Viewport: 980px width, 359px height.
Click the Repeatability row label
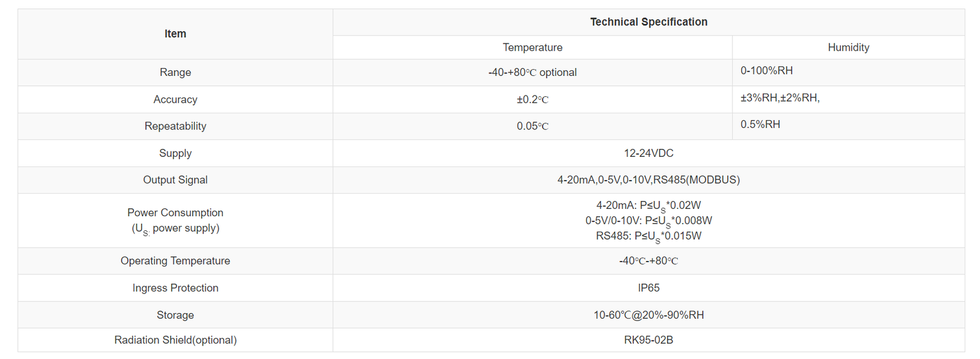coord(175,126)
